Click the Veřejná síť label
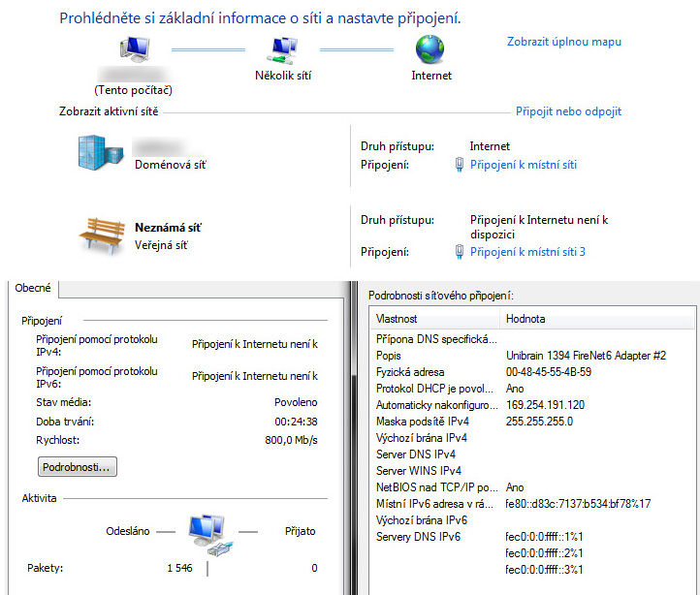The image size is (700, 595). [161, 245]
